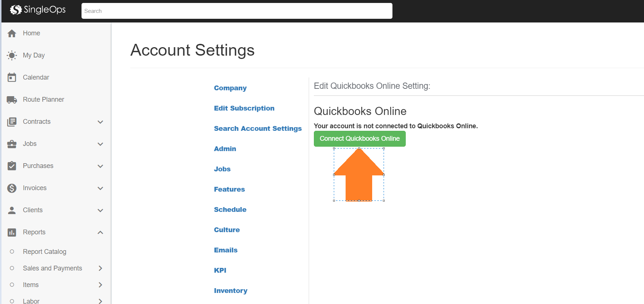Click the top Search input field
This screenshot has height=304, width=644.
[237, 11]
